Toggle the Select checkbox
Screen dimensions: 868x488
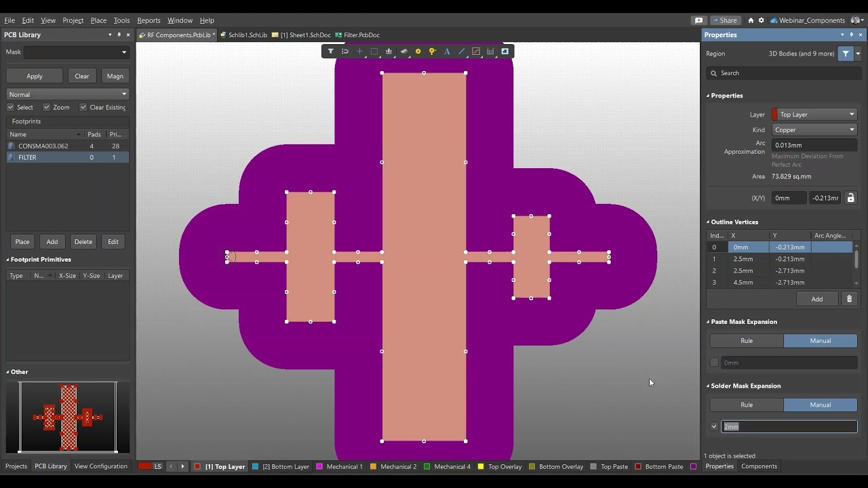click(x=10, y=107)
